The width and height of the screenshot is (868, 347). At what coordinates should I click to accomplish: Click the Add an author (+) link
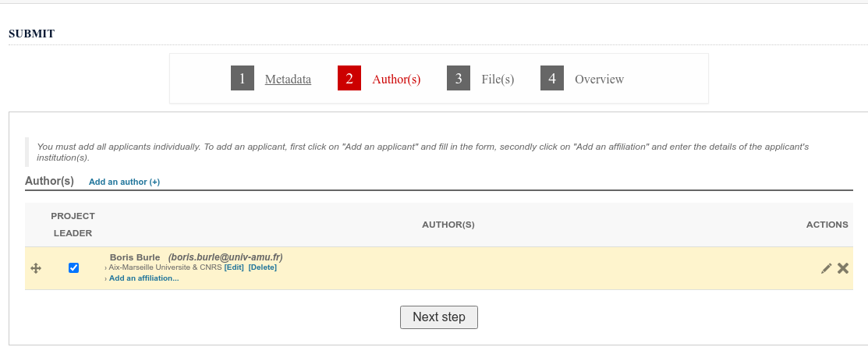click(x=125, y=182)
